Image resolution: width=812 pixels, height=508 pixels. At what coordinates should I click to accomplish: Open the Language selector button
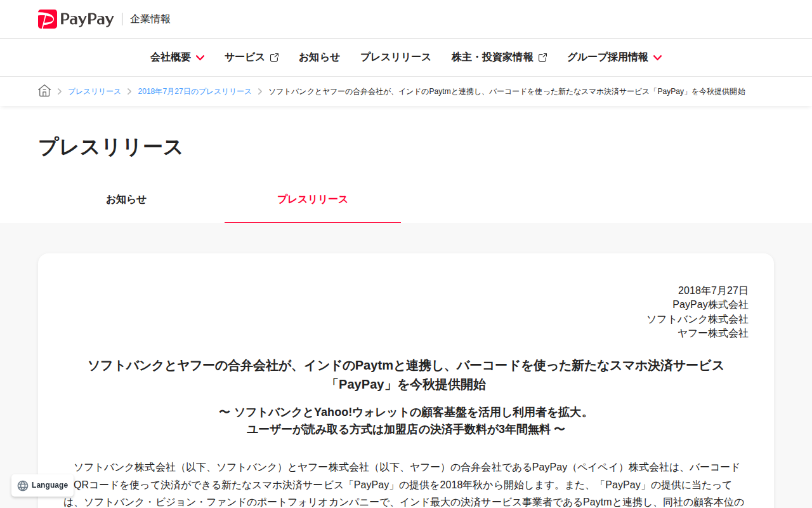tap(43, 485)
